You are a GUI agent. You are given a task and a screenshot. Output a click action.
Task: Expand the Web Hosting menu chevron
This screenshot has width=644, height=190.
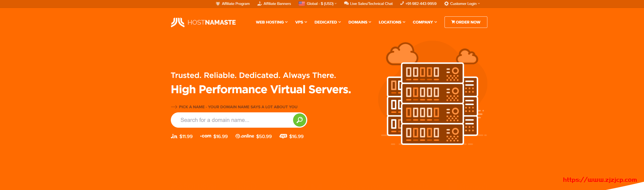(286, 22)
